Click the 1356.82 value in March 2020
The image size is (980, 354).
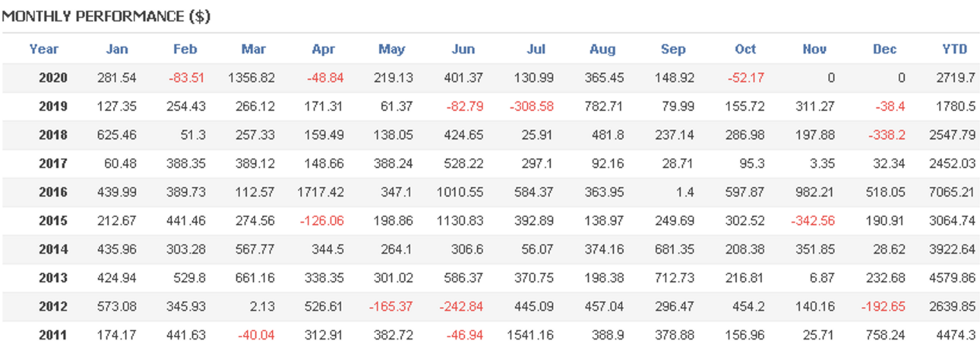tap(252, 77)
